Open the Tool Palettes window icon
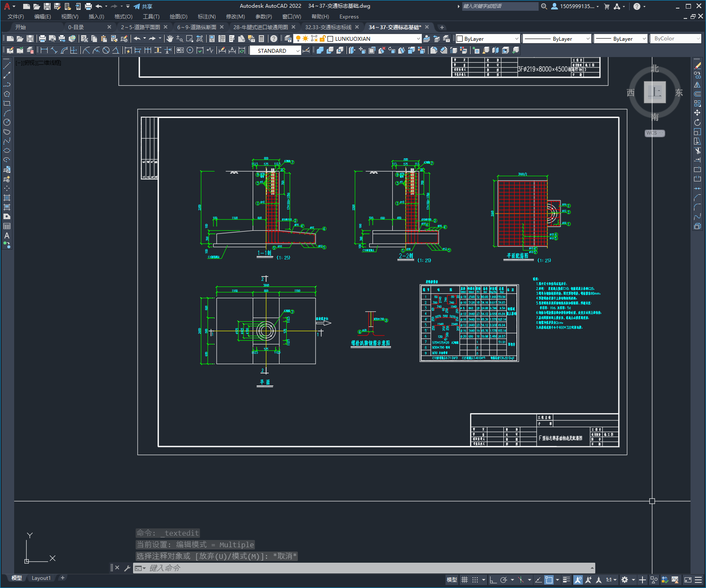The height and width of the screenshot is (588, 706). (x=232, y=39)
